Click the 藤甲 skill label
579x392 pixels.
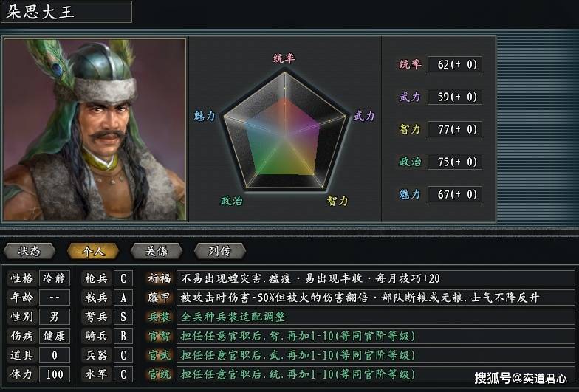(160, 298)
